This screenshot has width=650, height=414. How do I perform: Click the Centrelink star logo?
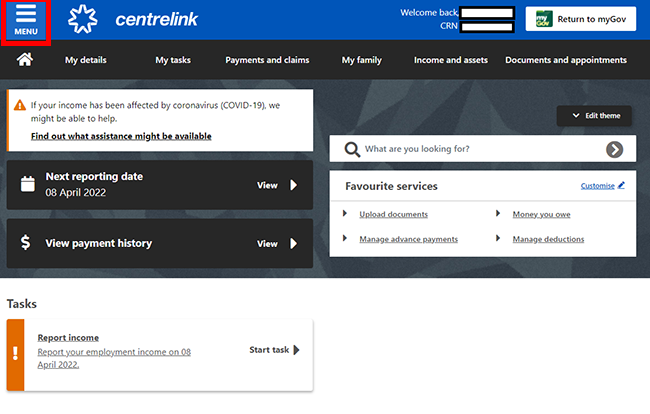pos(83,19)
